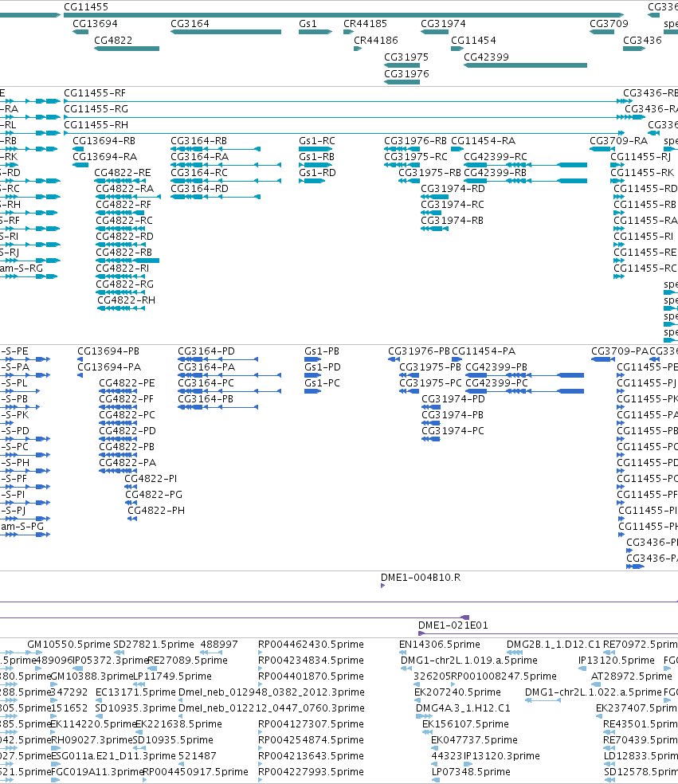678x784 pixels.
Task: Click protein CG4822-PH
Action: click(x=156, y=511)
